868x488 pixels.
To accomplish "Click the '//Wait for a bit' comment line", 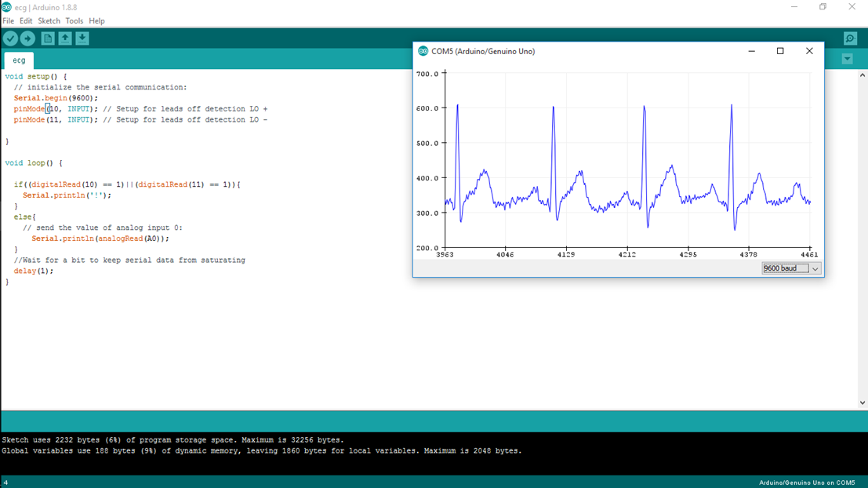I will pos(129,260).
